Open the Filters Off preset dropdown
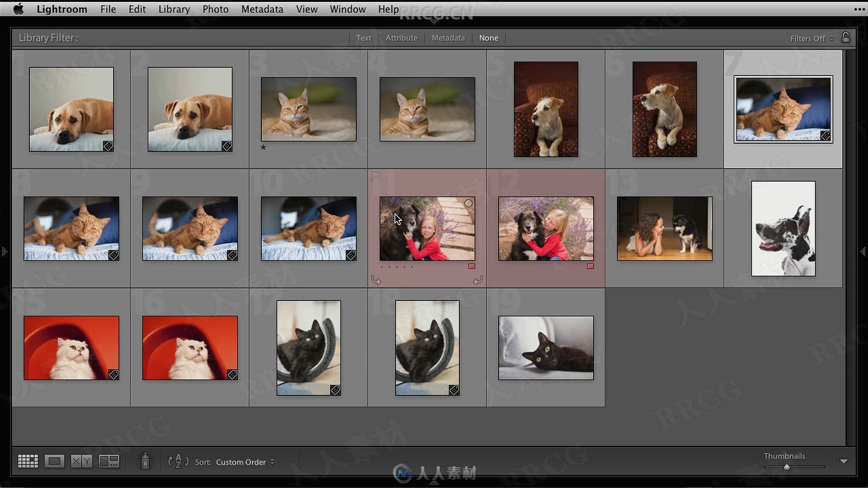Image resolution: width=868 pixels, height=488 pixels. click(x=811, y=38)
